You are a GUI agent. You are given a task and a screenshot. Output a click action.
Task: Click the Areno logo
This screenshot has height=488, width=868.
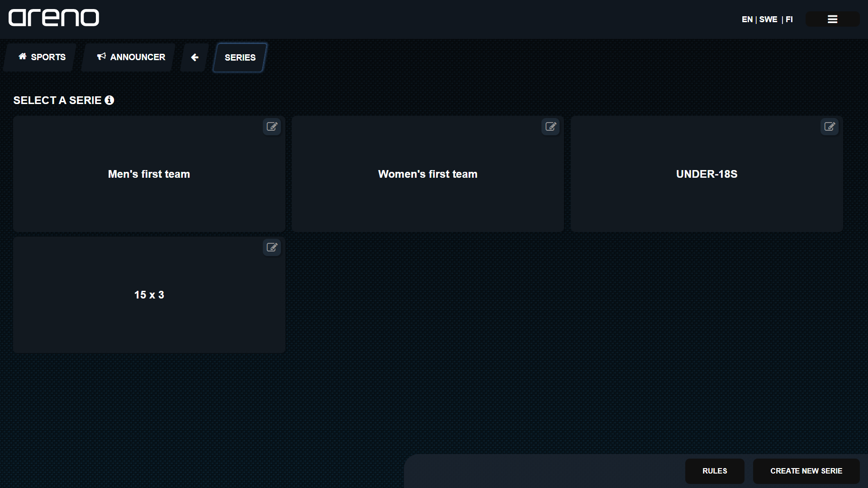point(54,18)
